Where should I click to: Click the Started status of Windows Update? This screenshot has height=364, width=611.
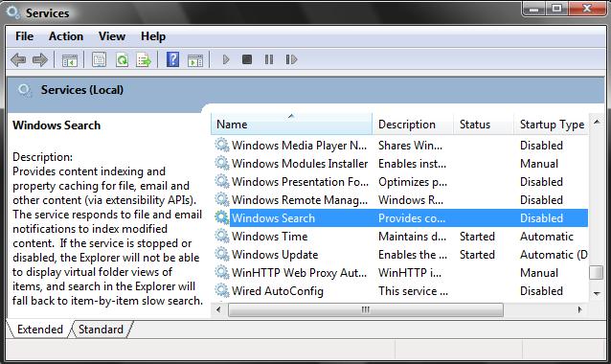(477, 255)
